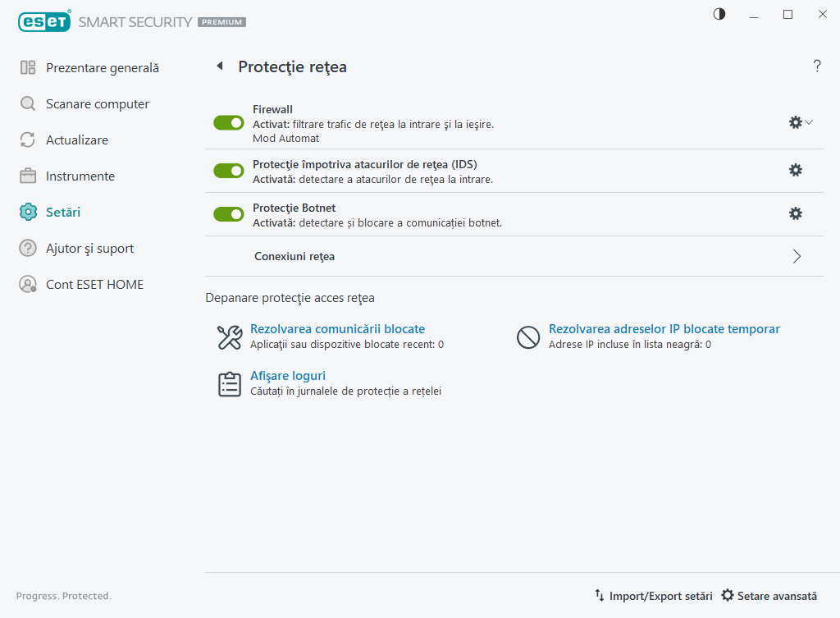Click the blocked IP addresses prohibition icon

point(527,336)
